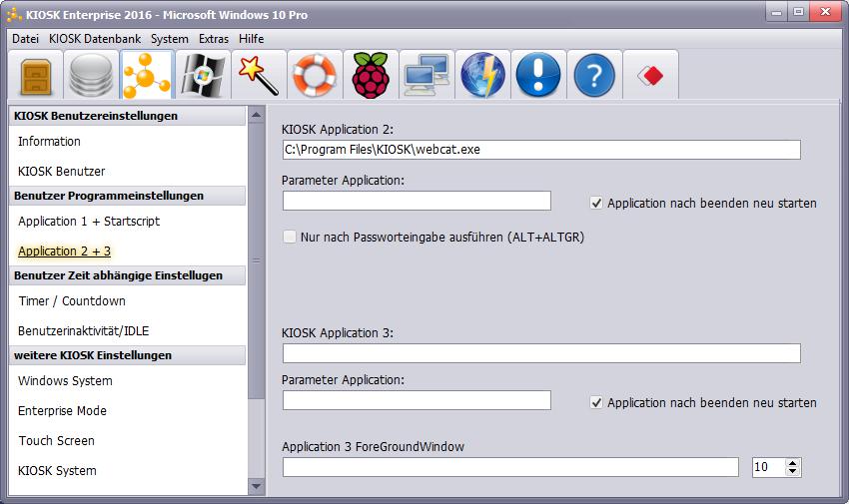Image resolution: width=849 pixels, height=504 pixels.
Task: Click the sidebar scrollbar down arrow
Action: coord(256,486)
